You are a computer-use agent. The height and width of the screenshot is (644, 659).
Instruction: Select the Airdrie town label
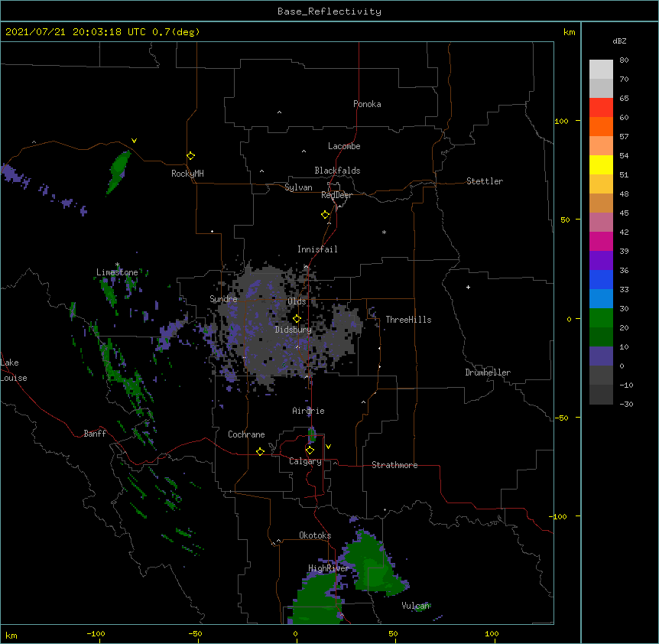(309, 411)
